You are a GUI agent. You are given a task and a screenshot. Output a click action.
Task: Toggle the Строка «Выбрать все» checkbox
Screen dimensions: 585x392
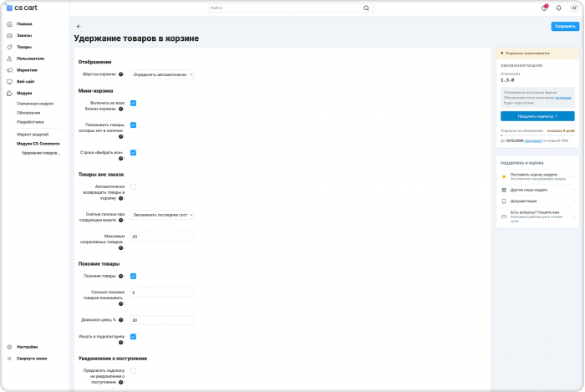click(x=133, y=153)
